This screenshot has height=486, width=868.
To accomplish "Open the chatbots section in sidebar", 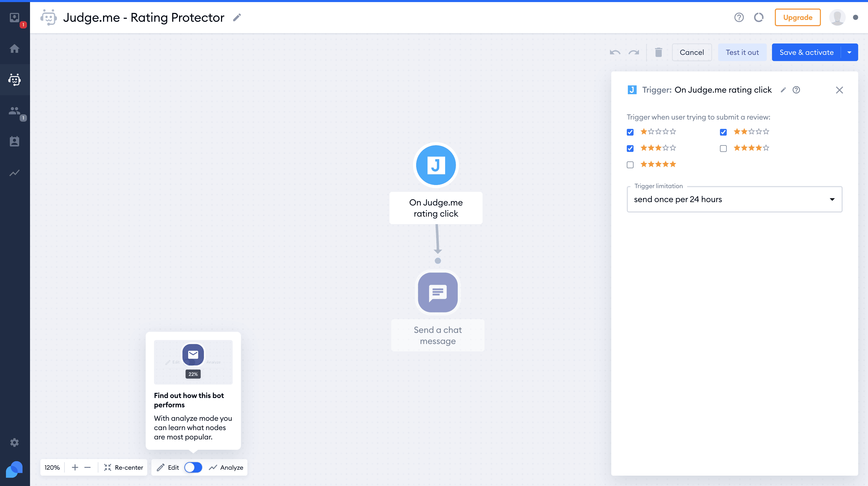I will coord(14,79).
